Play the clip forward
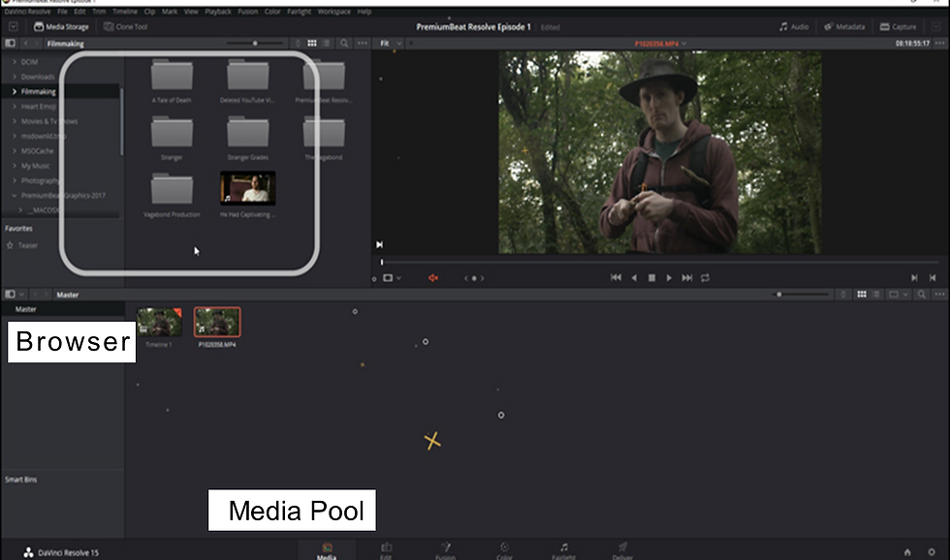Image resolution: width=950 pixels, height=560 pixels. point(669,278)
